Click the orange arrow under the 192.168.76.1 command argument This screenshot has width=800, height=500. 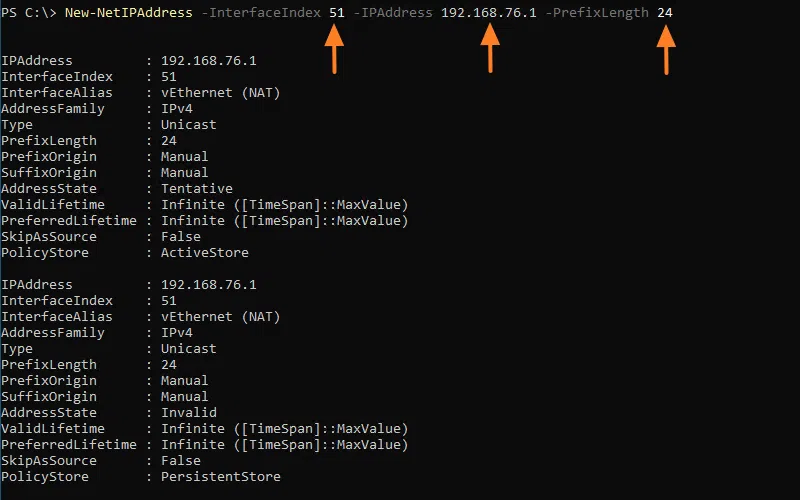click(489, 48)
